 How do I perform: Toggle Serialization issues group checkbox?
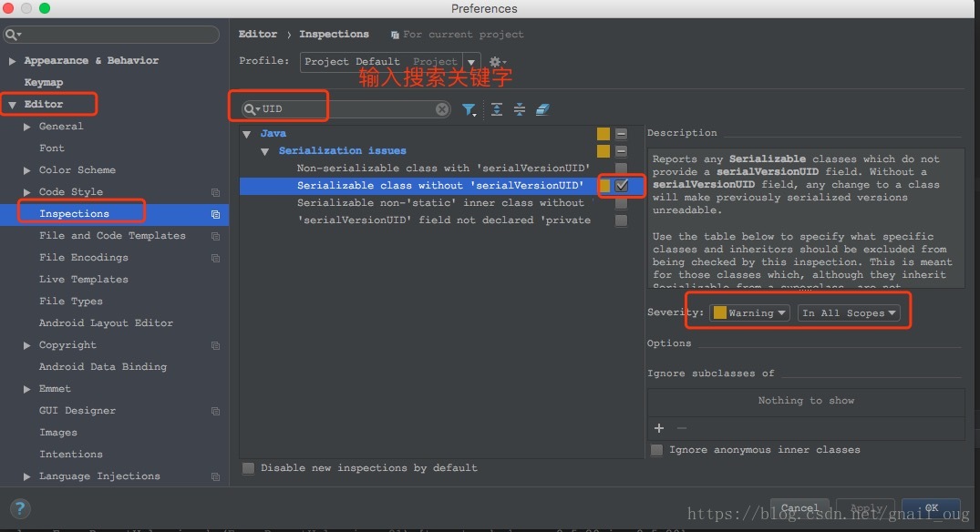621,151
